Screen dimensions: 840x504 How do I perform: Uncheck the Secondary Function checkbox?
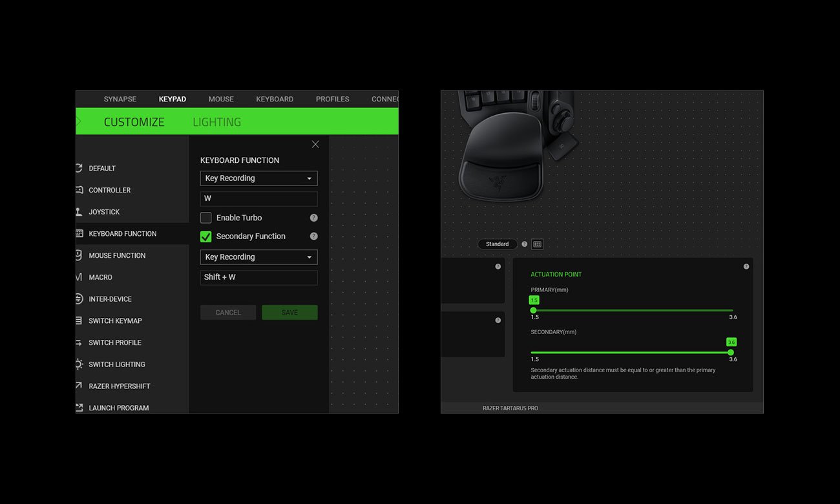206,236
